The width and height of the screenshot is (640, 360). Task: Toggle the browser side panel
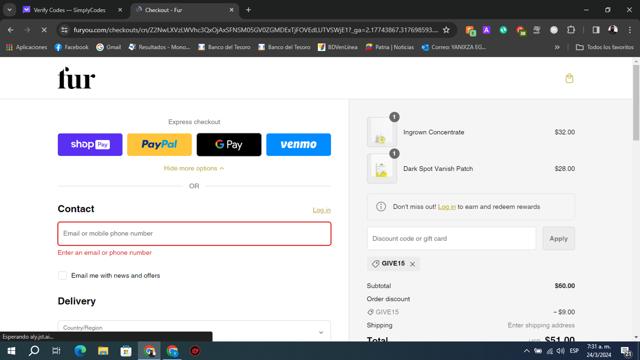[596, 30]
